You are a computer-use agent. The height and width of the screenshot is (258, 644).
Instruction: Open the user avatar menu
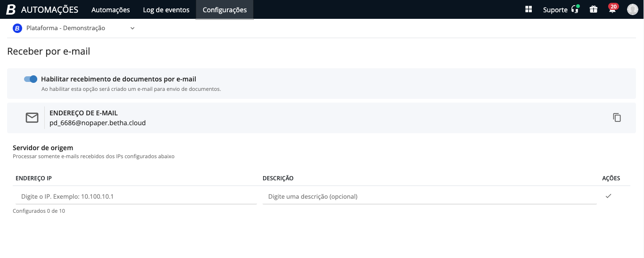[x=632, y=9]
